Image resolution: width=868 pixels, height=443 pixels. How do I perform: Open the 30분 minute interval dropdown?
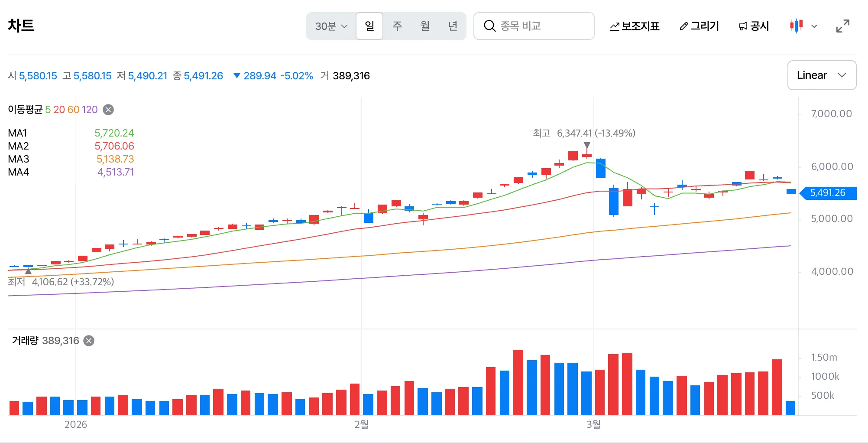tap(331, 26)
